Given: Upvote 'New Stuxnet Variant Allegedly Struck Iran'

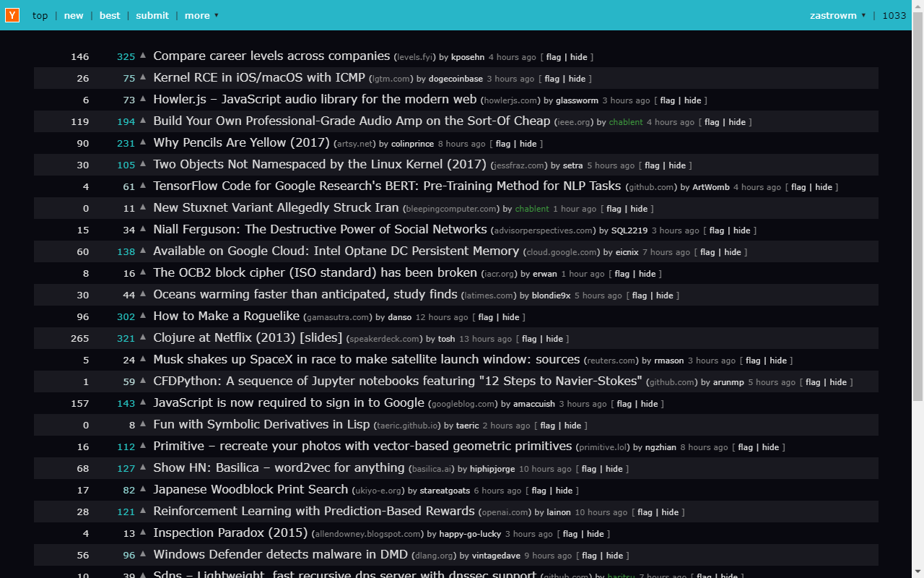Looking at the screenshot, I should click(143, 208).
